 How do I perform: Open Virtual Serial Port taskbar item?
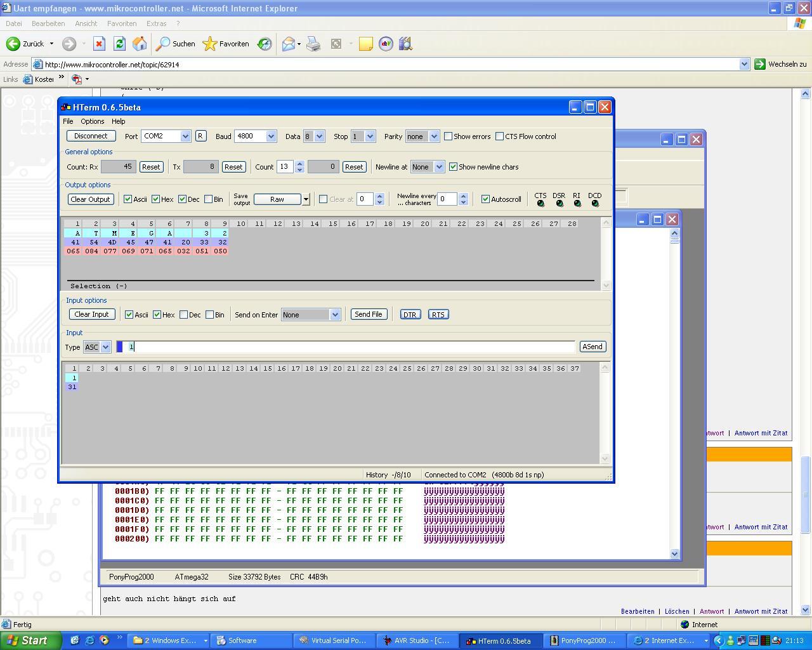(334, 640)
